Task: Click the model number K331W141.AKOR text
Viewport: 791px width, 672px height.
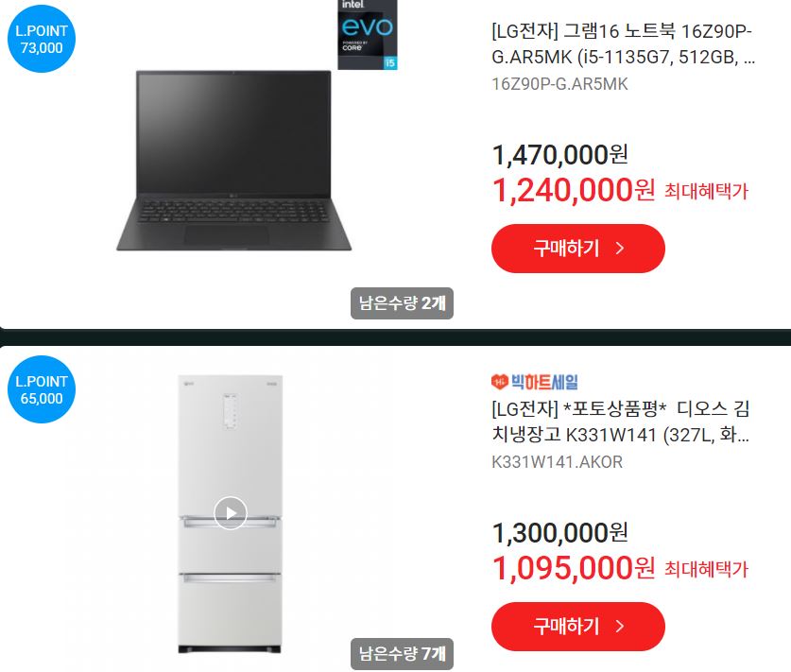Action: coord(557,461)
